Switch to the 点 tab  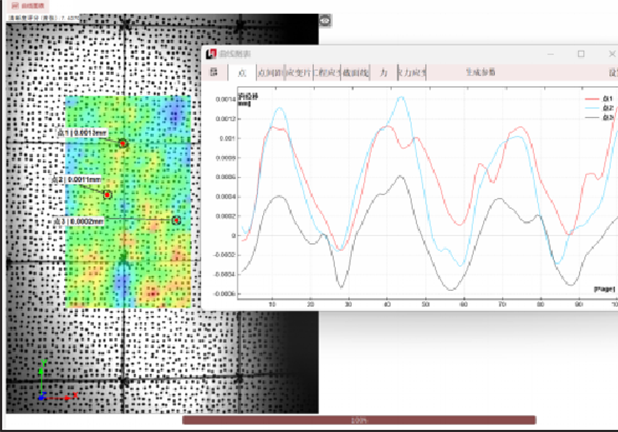(x=240, y=72)
